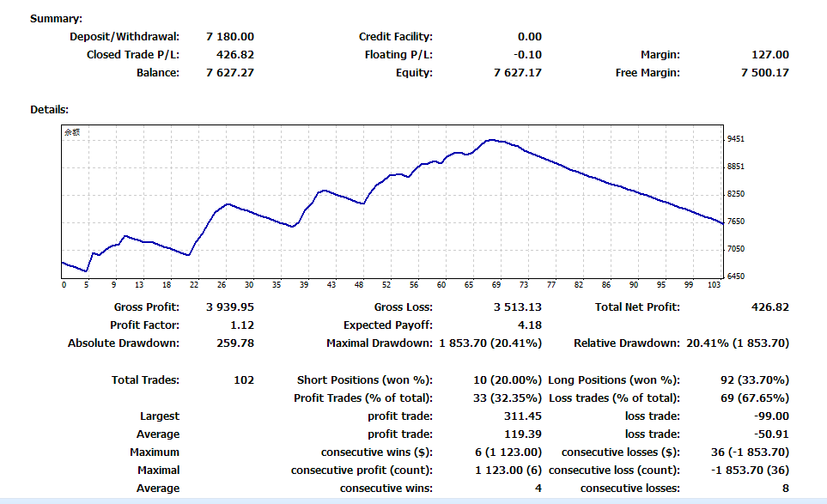
Task: Click the consecutive loss value "-1 853.70 (36)"
Action: point(750,470)
